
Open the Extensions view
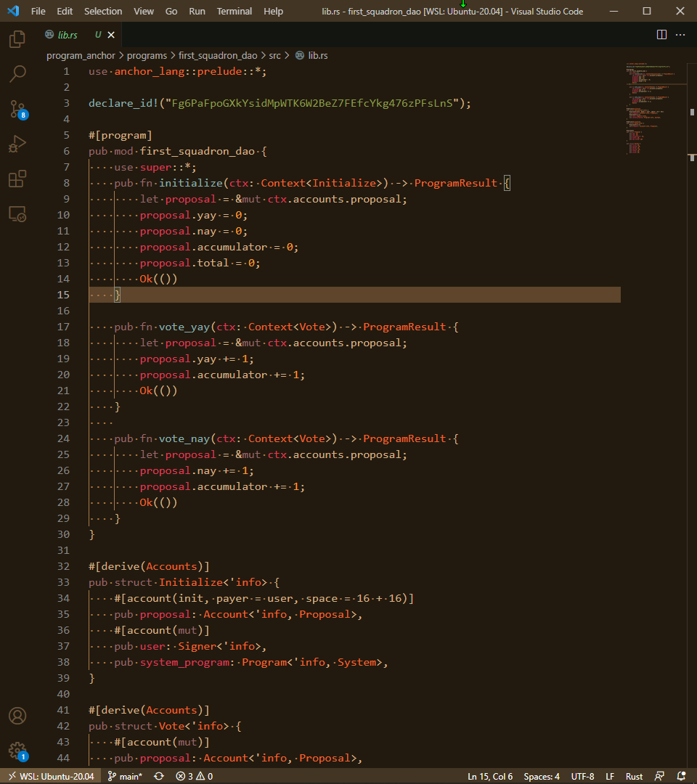[x=17, y=179]
